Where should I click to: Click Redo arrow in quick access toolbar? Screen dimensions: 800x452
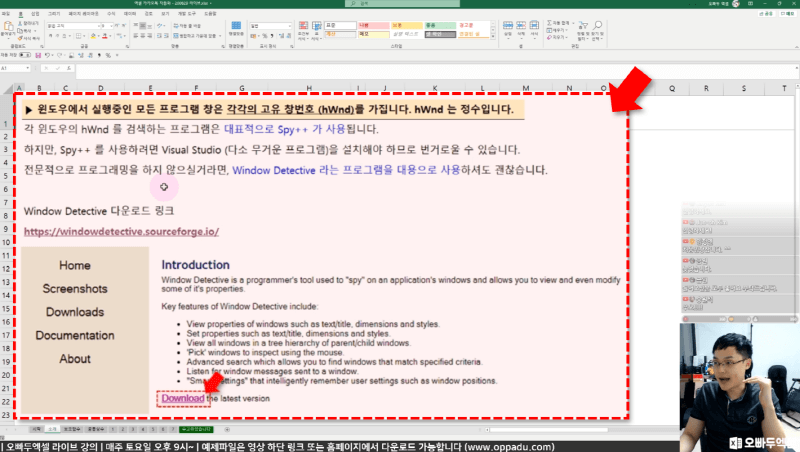60,55
